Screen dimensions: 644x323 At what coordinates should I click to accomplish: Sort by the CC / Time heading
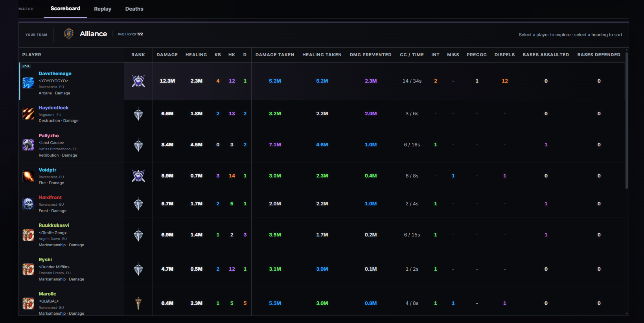click(412, 55)
